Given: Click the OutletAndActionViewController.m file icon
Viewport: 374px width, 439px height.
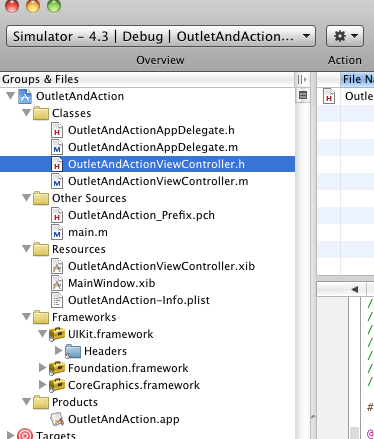Looking at the screenshot, I should (x=57, y=181).
